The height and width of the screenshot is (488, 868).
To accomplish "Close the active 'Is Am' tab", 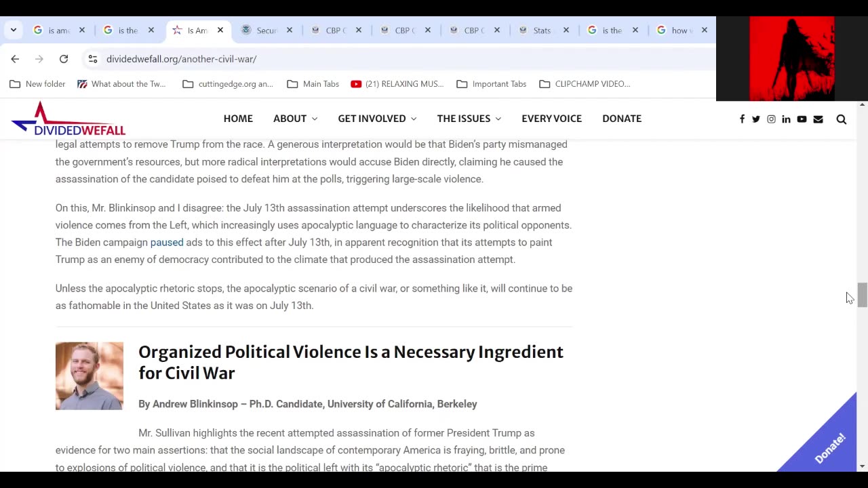I will click(x=220, y=30).
